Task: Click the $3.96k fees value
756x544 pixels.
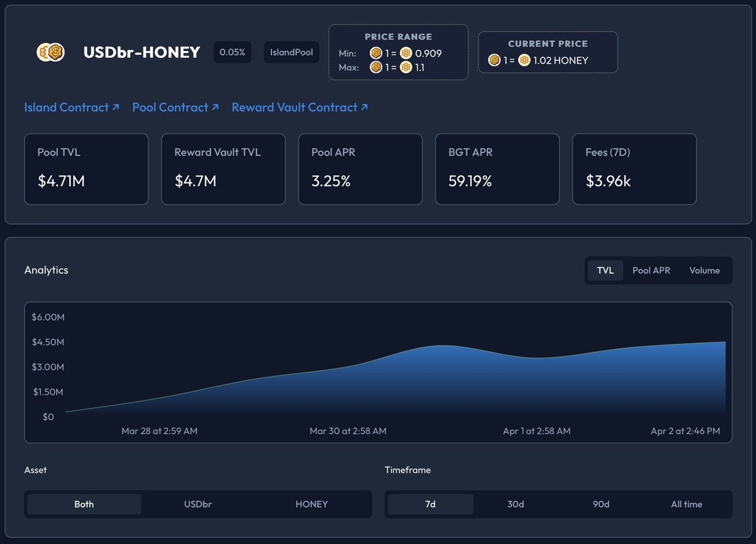Action: 608,182
